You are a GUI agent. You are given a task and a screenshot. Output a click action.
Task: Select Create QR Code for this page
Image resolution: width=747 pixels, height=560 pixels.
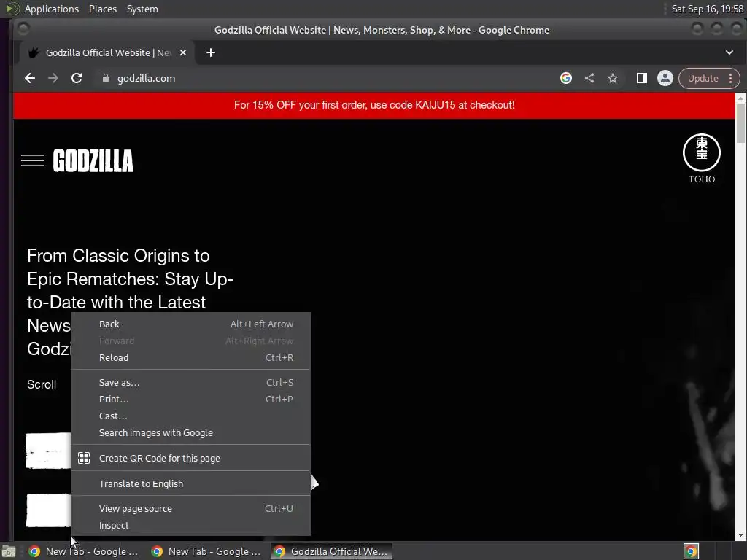pos(190,458)
